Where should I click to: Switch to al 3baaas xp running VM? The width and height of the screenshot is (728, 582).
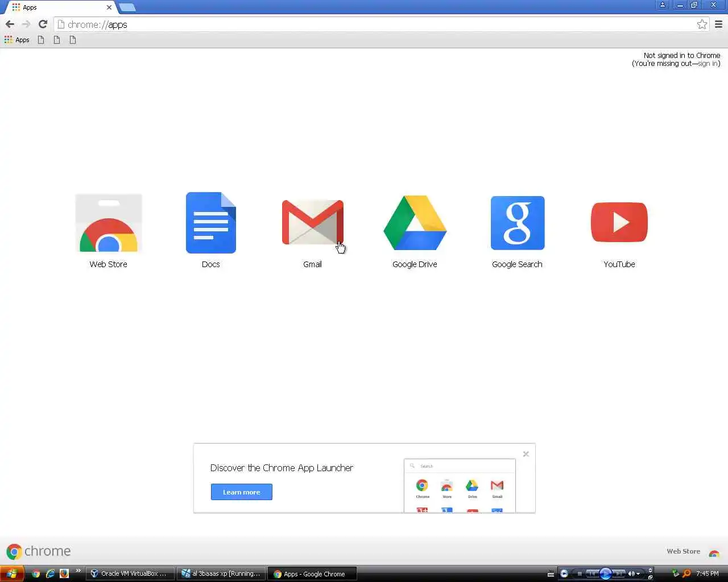[x=221, y=573]
